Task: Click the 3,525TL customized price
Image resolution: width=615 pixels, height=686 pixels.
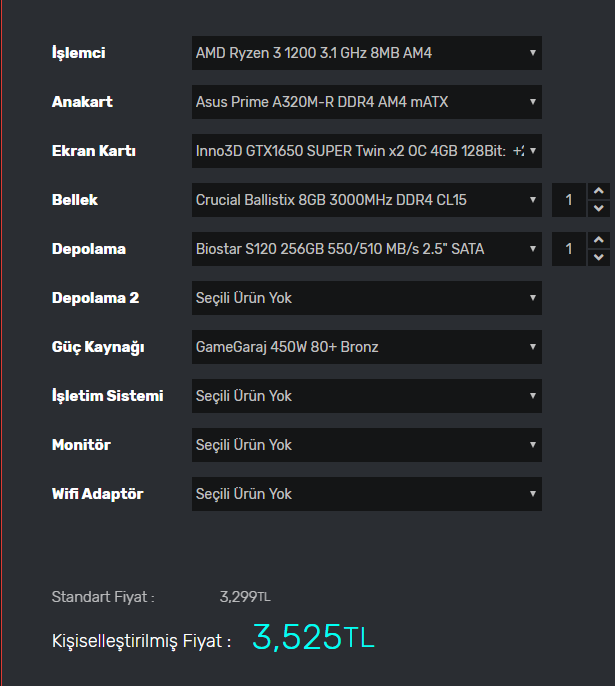Action: pyautogui.click(x=313, y=637)
